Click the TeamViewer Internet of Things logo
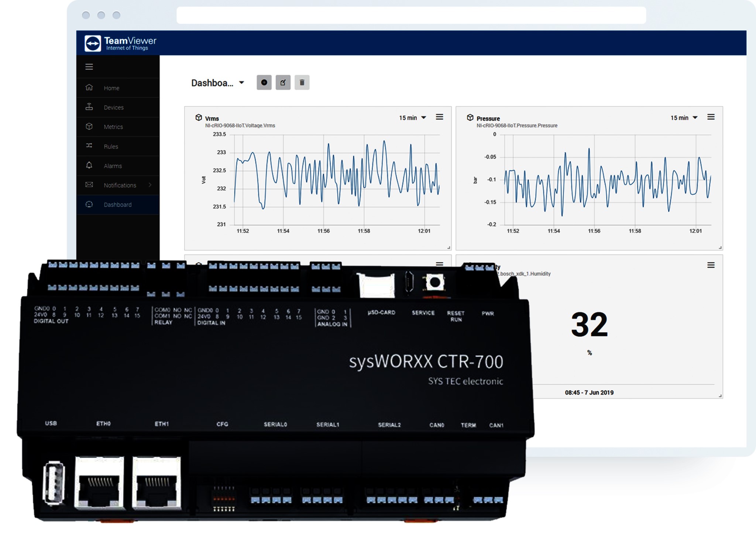This screenshot has height=537, width=756. (120, 44)
